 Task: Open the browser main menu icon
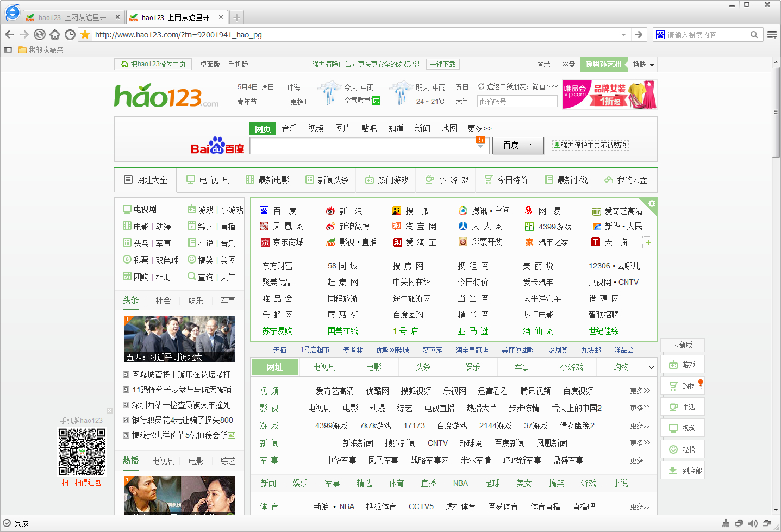point(772,34)
